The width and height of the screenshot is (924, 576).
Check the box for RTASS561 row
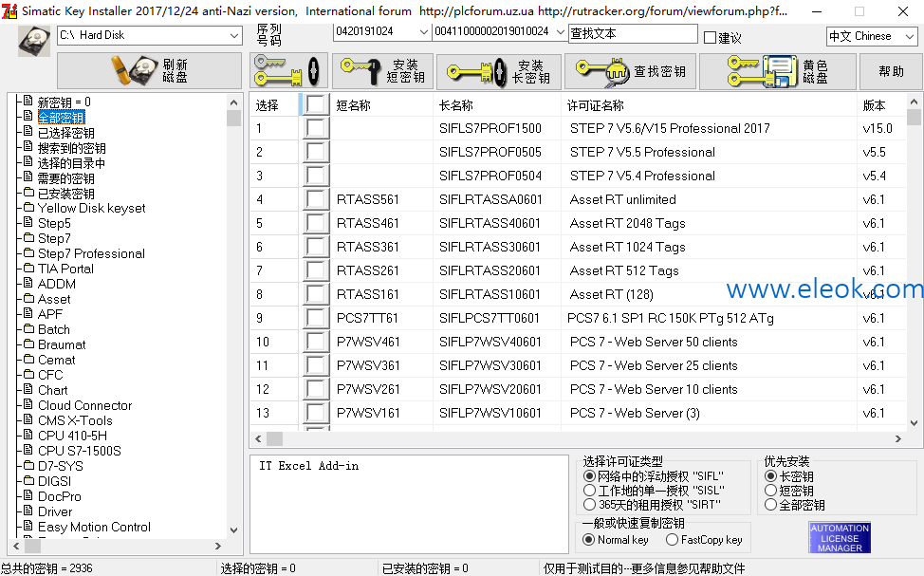[316, 199]
